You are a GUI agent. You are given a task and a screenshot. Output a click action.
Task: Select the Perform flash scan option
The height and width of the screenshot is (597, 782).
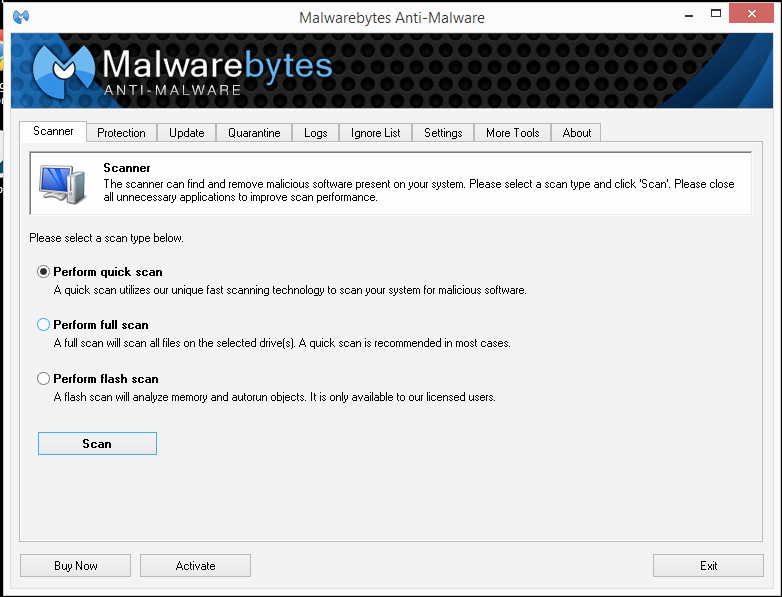click(x=43, y=379)
